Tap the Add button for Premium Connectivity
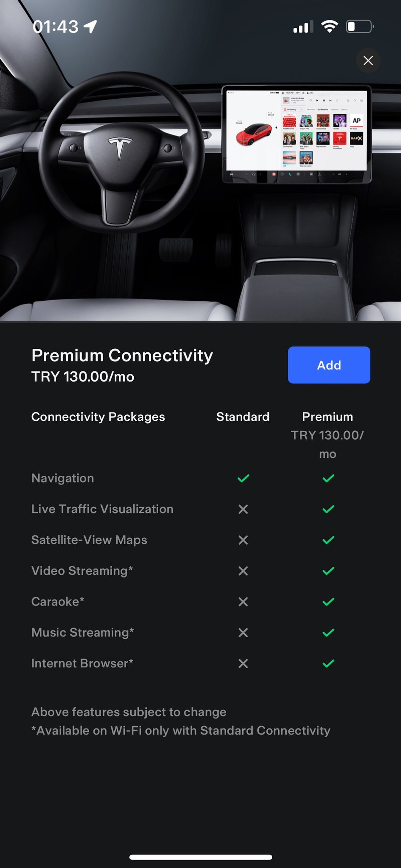401x868 pixels. 328,365
